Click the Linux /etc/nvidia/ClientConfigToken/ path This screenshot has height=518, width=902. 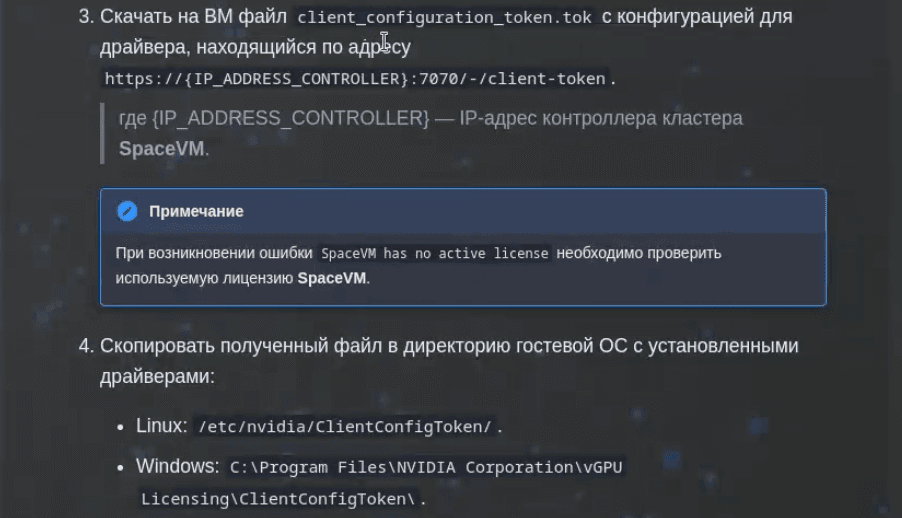[345, 427]
